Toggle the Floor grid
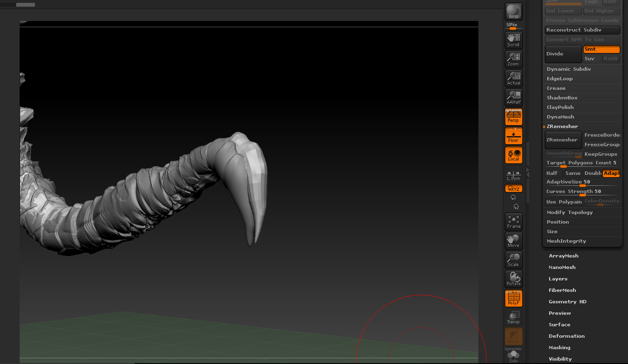628x364 pixels. [514, 136]
